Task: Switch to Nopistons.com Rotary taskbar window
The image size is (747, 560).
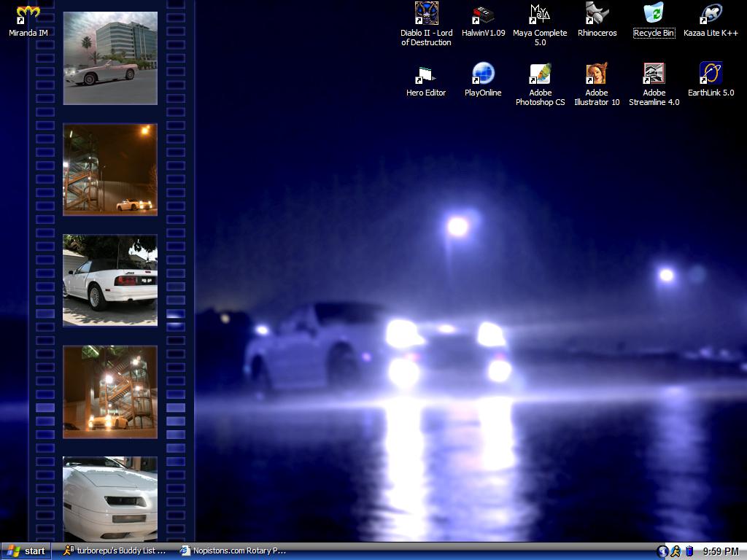Action: [x=233, y=551]
